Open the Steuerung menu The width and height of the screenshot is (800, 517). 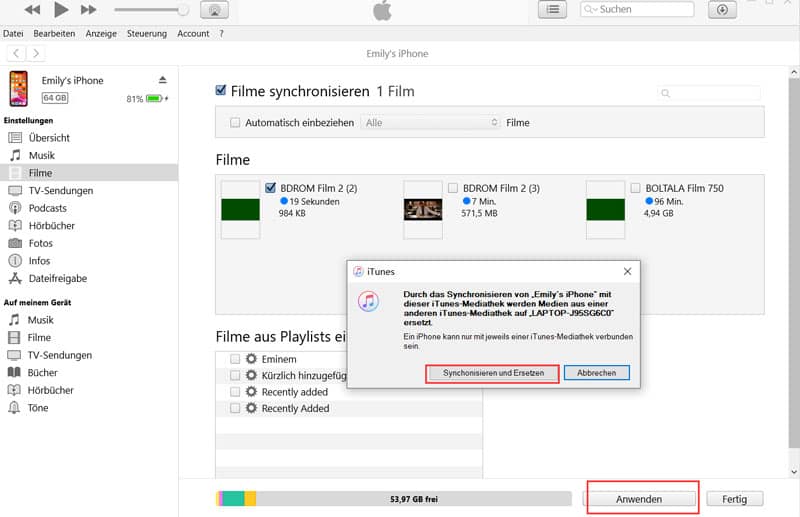147,33
